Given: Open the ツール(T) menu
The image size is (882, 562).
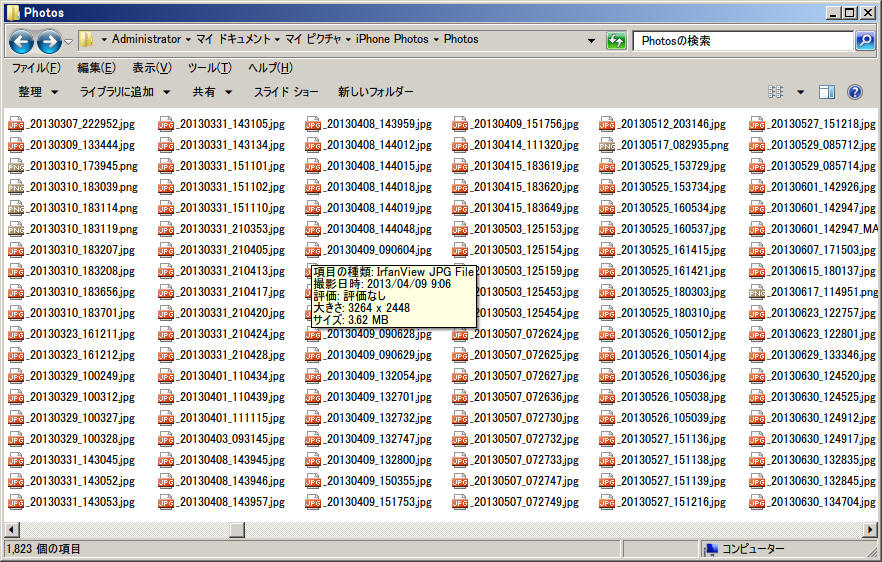Looking at the screenshot, I should pyautogui.click(x=209, y=68).
